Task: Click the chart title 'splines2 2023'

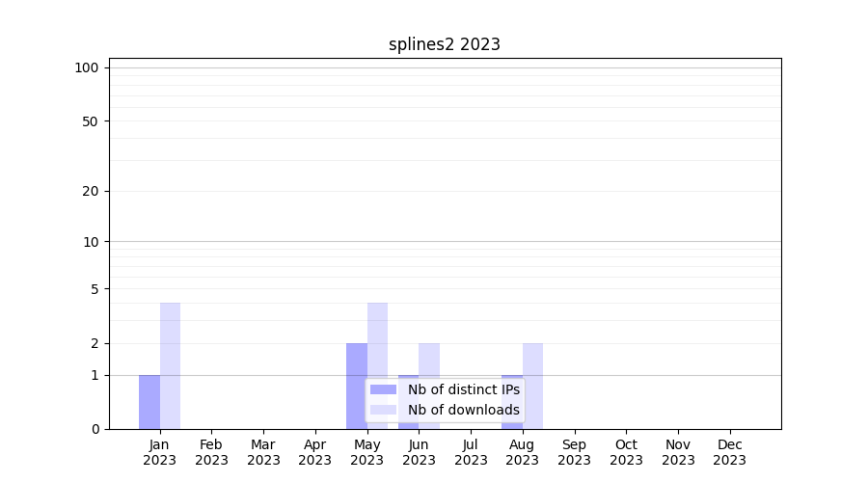Action: tap(445, 44)
